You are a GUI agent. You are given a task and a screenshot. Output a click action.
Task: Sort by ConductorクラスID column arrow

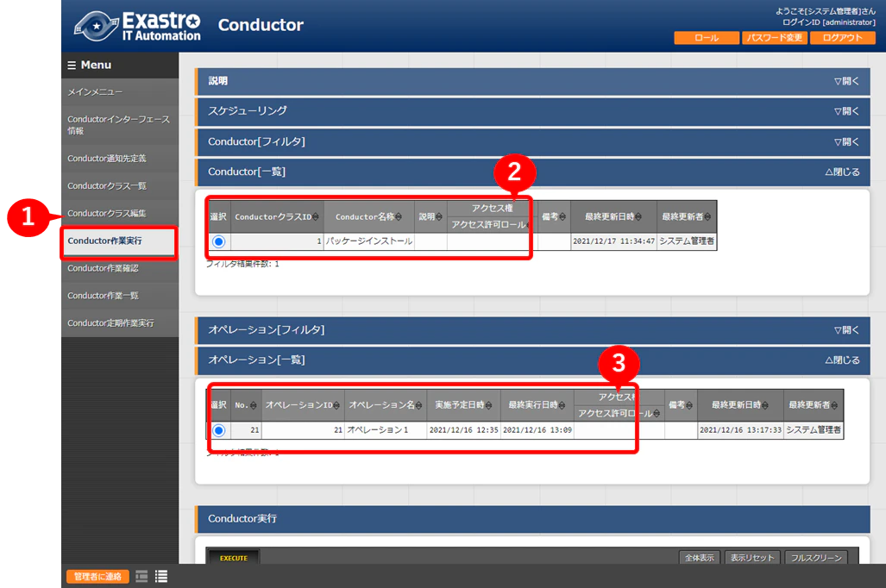pyautogui.click(x=315, y=217)
